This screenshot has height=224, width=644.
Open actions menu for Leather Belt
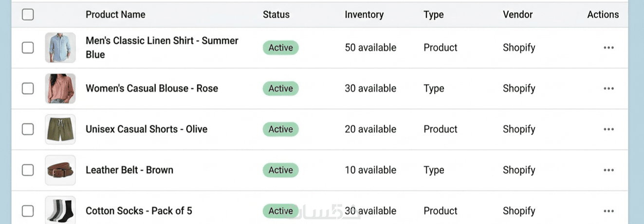[x=608, y=170]
